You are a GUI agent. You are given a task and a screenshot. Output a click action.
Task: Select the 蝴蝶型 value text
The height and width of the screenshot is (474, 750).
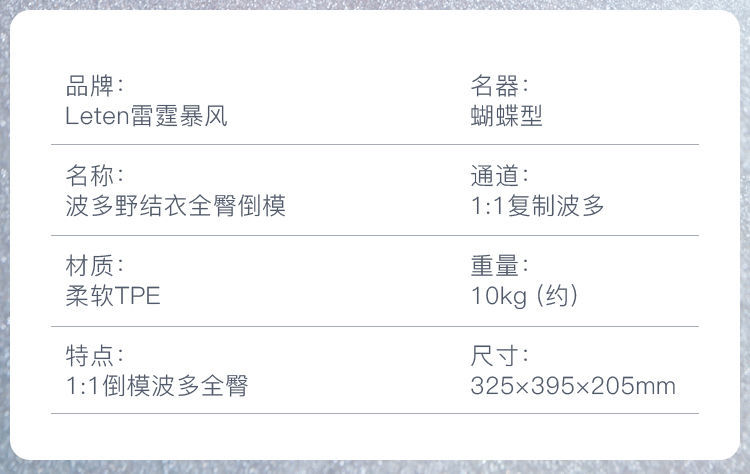tap(507, 116)
